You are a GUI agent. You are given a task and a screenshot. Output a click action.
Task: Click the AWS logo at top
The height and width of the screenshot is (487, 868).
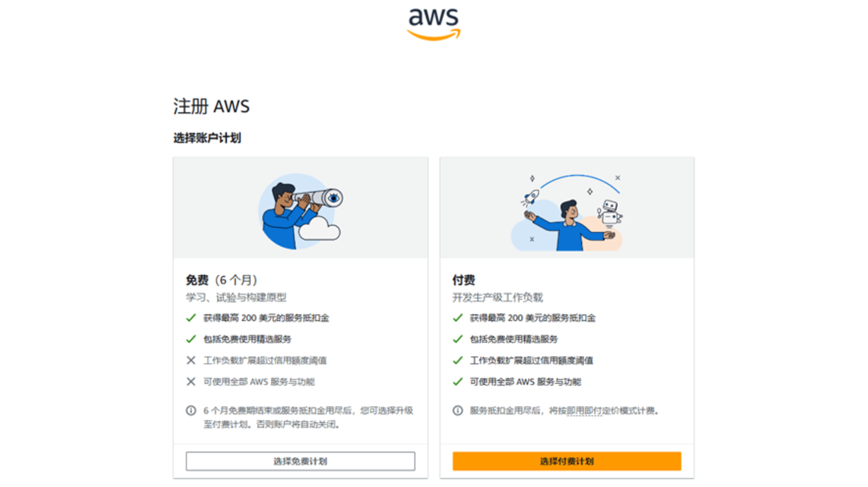tap(433, 25)
